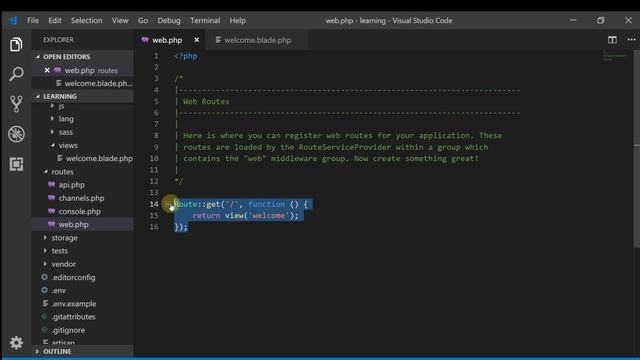Close web.php in Open Editors list
This screenshot has width=640, height=360.
coord(47,70)
